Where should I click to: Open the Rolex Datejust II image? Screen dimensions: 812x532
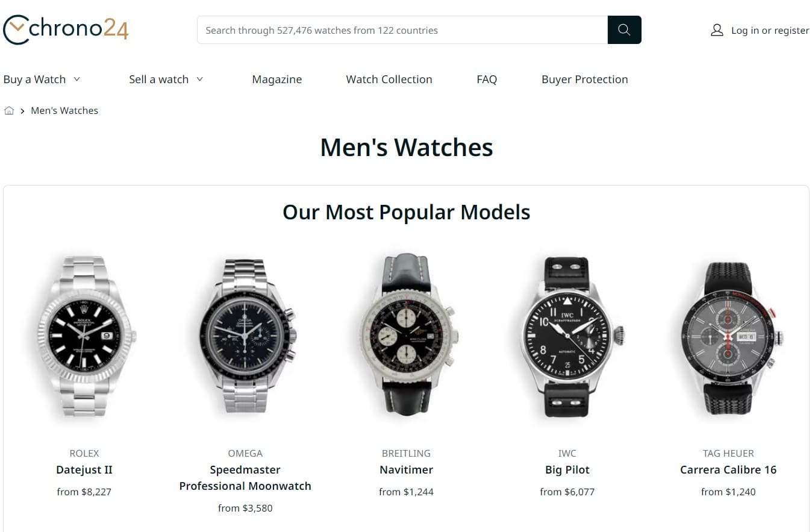[x=85, y=336]
